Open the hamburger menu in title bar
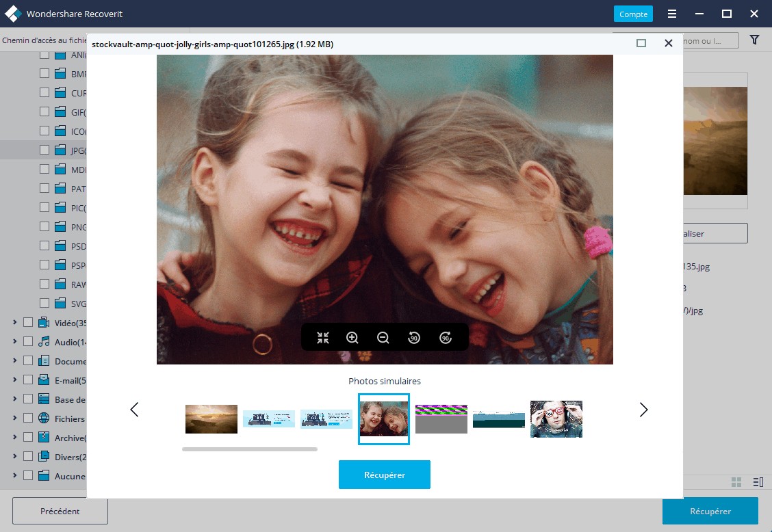 pyautogui.click(x=673, y=14)
